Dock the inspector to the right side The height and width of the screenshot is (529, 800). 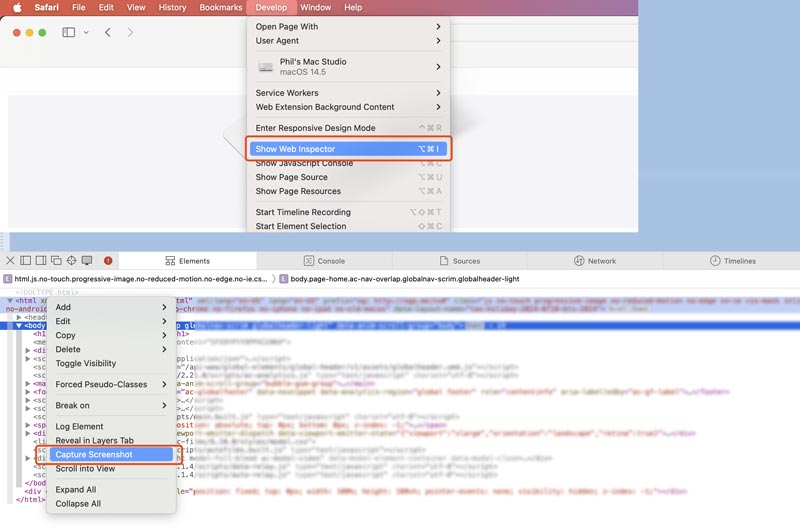41,261
